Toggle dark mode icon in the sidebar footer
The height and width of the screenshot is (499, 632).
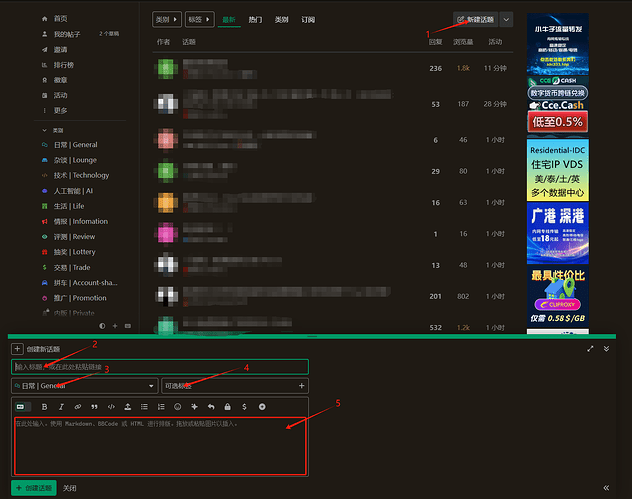(x=102, y=326)
